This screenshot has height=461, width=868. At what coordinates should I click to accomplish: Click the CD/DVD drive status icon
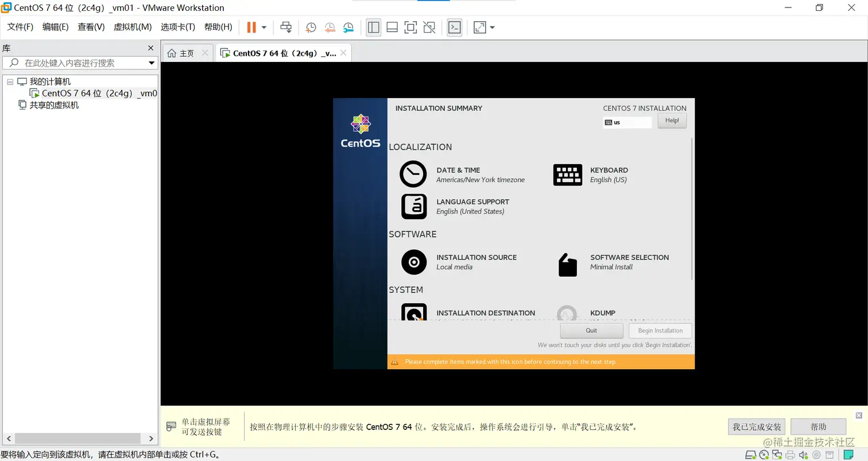[764, 455]
